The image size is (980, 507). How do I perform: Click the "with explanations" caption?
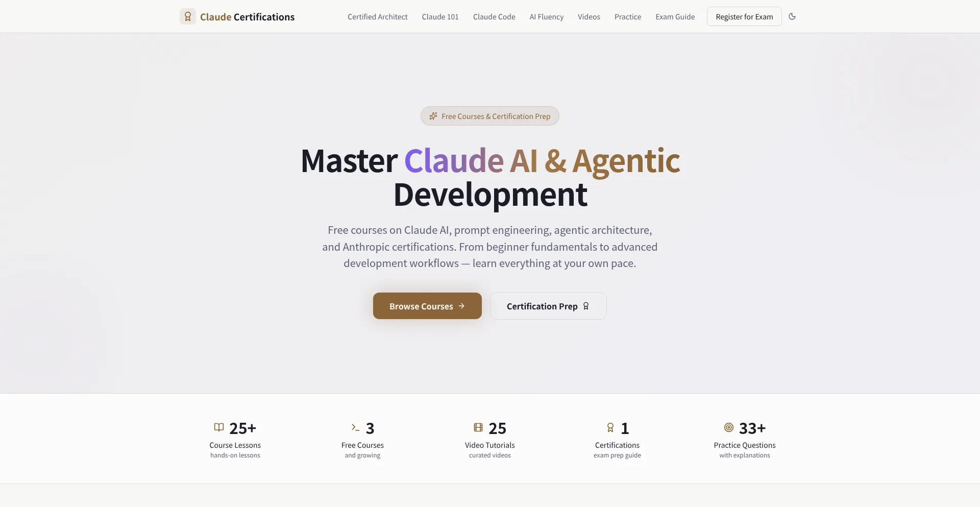[745, 455]
